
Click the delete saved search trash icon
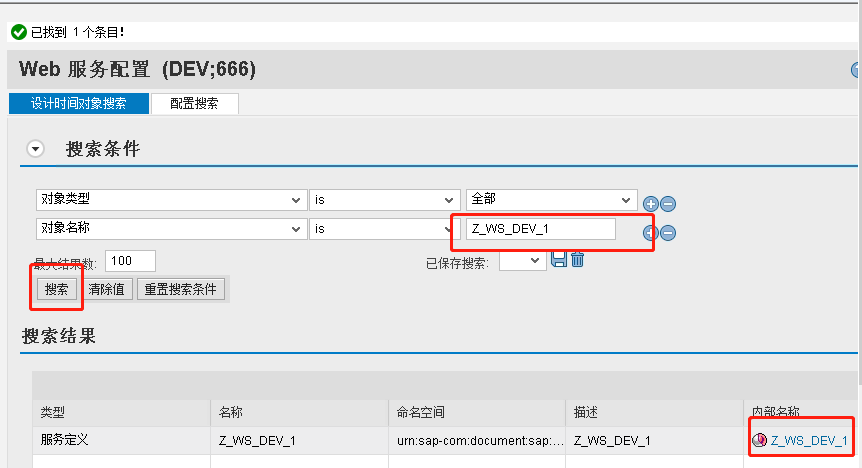click(577, 260)
